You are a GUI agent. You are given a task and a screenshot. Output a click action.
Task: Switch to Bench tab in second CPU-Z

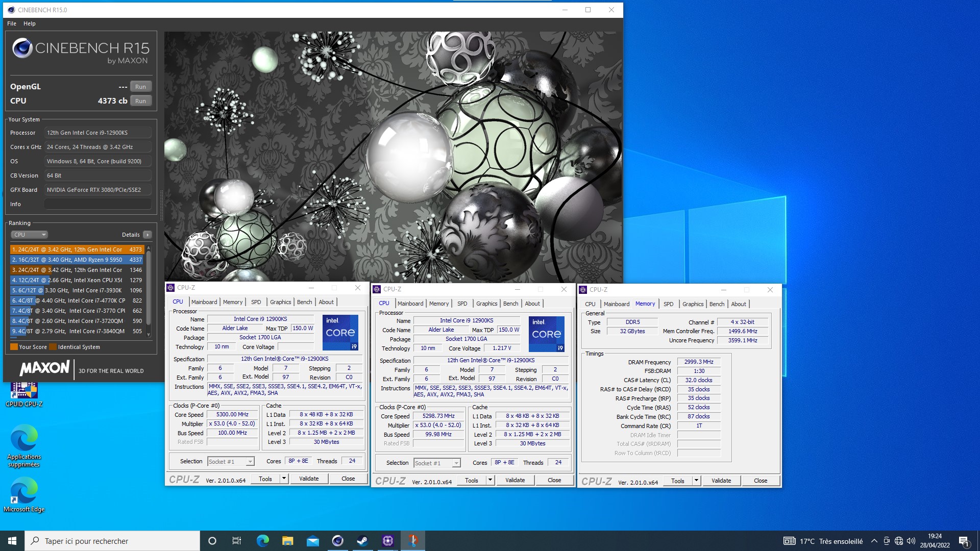pos(511,304)
